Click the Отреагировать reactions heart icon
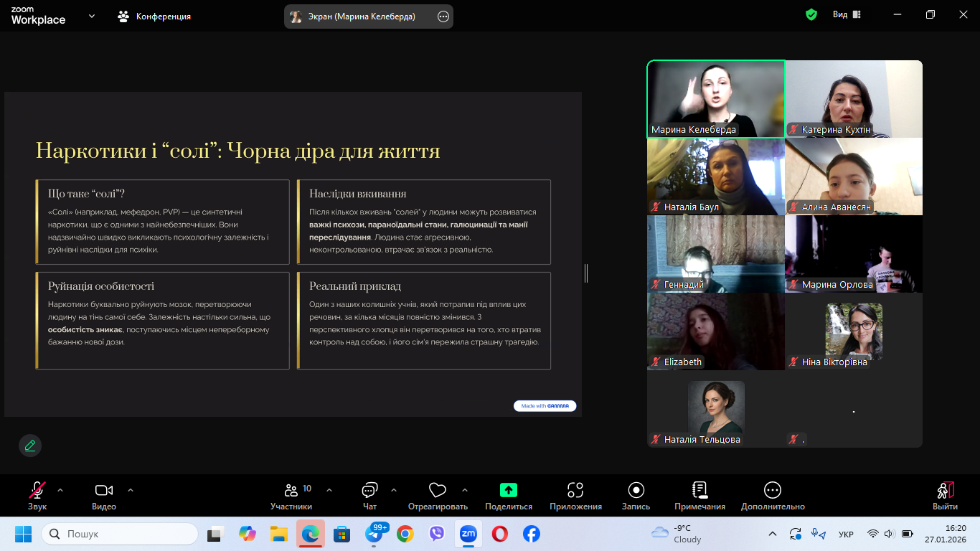Screen dimensions: 980x551 coord(437,491)
